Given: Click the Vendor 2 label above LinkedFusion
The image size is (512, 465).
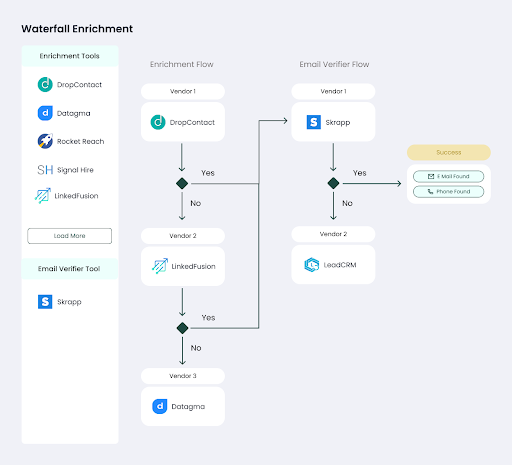Looking at the screenshot, I should 183,236.
